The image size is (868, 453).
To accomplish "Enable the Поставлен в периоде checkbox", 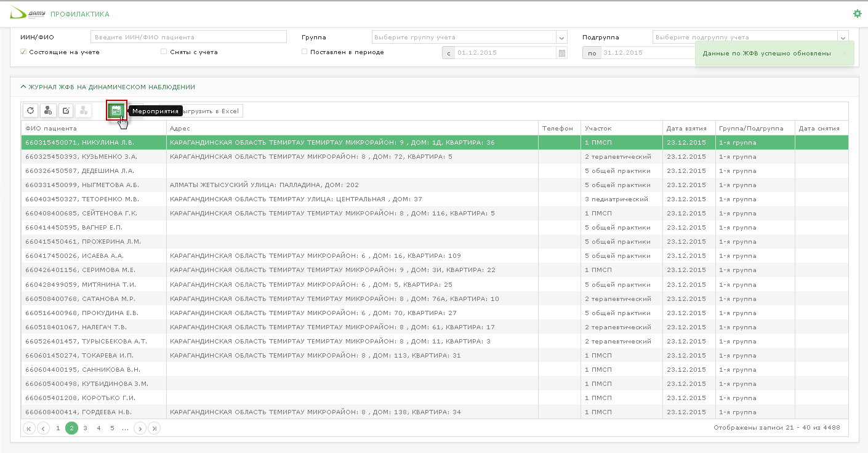I will (x=305, y=52).
